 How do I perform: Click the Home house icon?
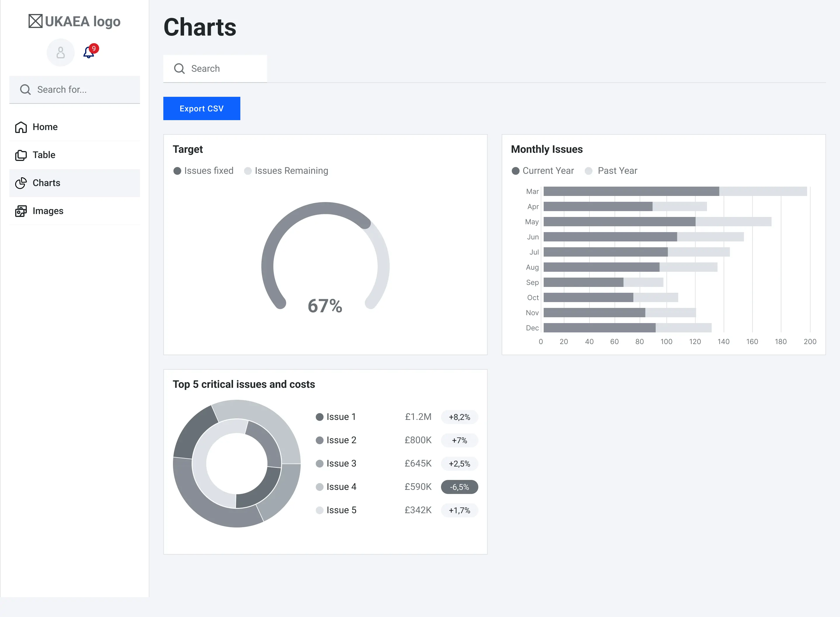[21, 127]
